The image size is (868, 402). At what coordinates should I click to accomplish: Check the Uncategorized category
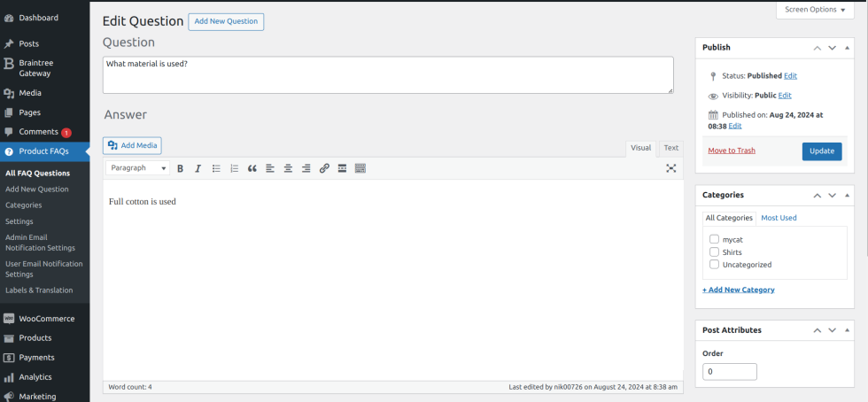(714, 264)
